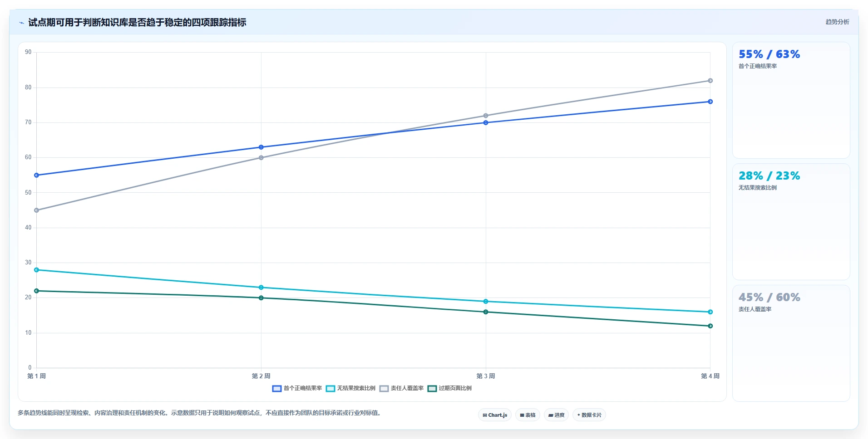Click the cyan week 2 data point at 23

(x=261, y=288)
